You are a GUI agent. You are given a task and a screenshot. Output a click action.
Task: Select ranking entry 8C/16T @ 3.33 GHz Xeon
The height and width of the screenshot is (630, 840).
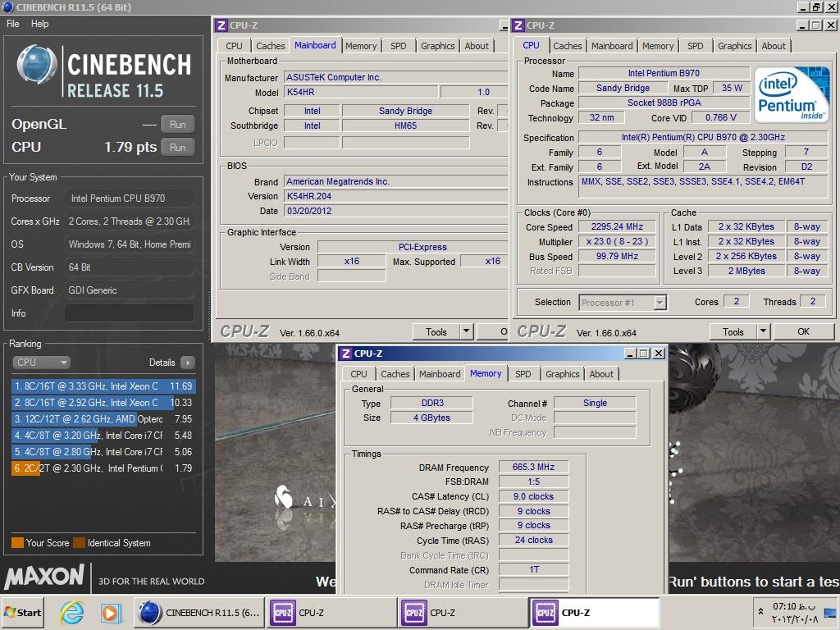(103, 386)
